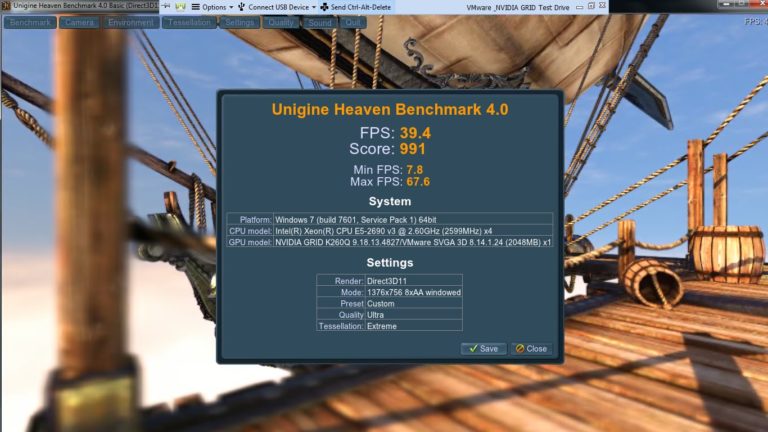Open the VMware Options dropdown
The image size is (768, 432).
pyautogui.click(x=213, y=7)
